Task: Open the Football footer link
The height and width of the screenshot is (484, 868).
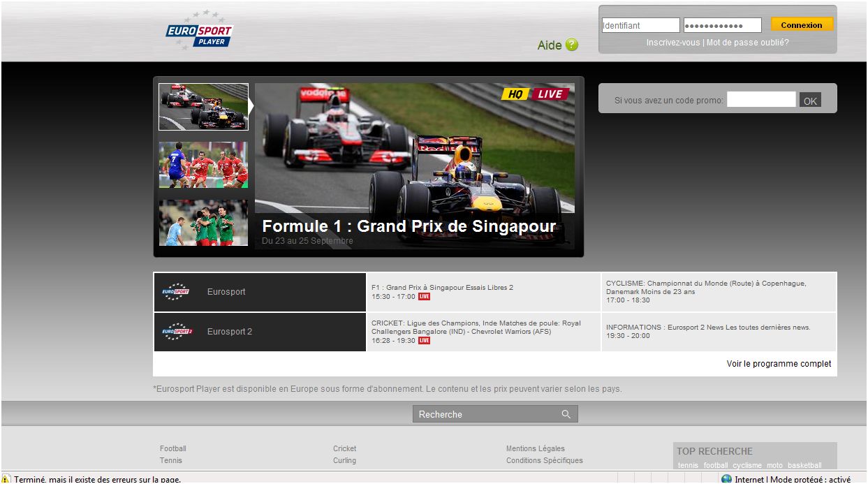Action: 173,448
